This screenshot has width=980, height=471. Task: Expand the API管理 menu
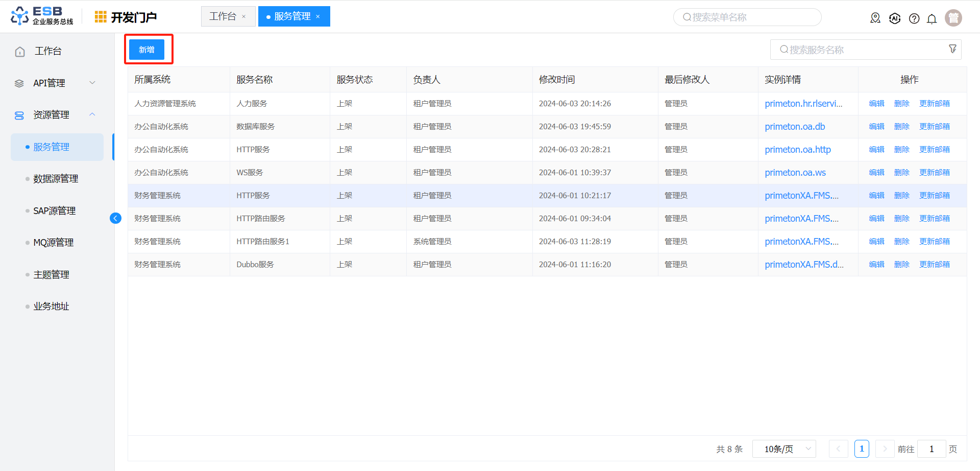[92, 83]
